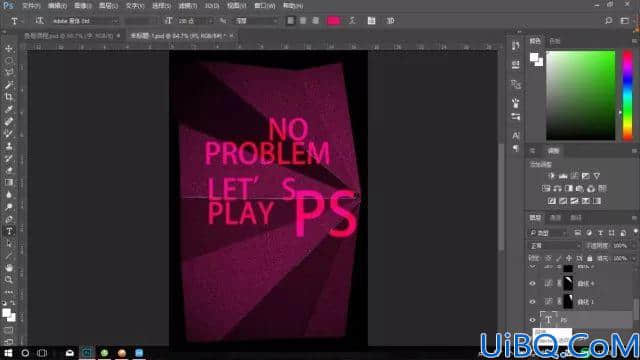The height and width of the screenshot is (360, 640).
Task: Select the Move tool
Action: (x=9, y=49)
